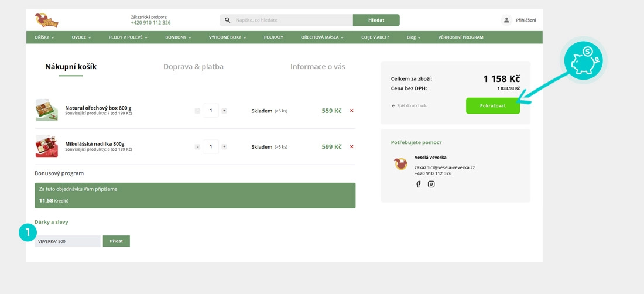
Task: Remove Mikulášská nadílka from cart
Action: [351, 147]
